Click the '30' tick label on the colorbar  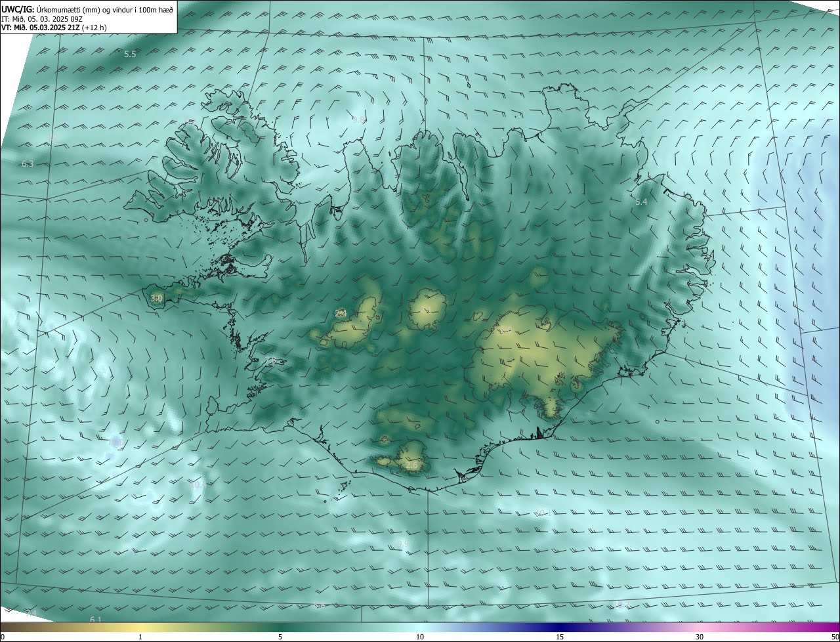[700, 637]
